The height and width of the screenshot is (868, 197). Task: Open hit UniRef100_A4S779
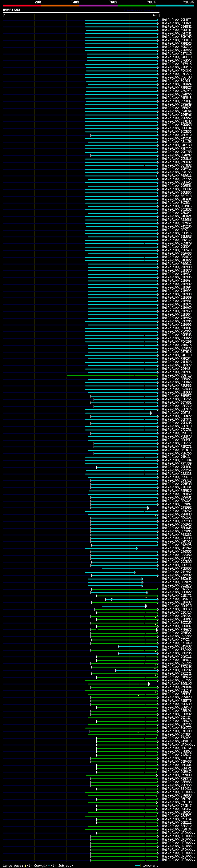click(177, 589)
